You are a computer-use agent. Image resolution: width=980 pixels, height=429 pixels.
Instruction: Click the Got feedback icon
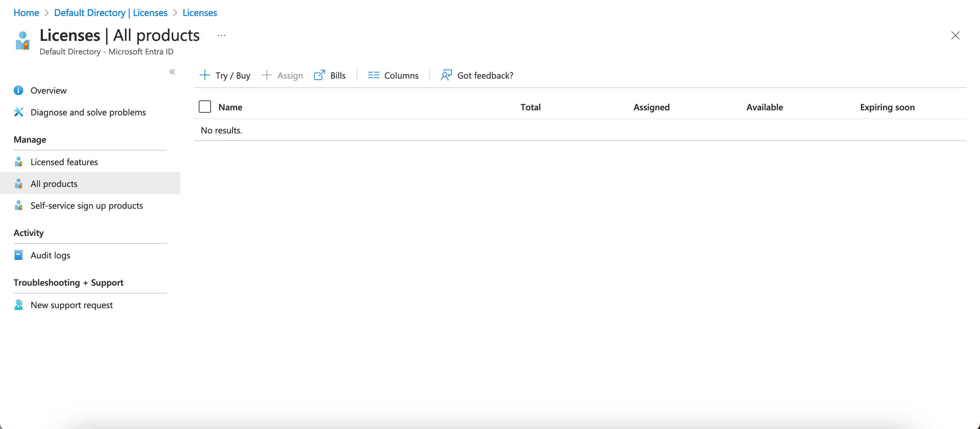tap(446, 75)
